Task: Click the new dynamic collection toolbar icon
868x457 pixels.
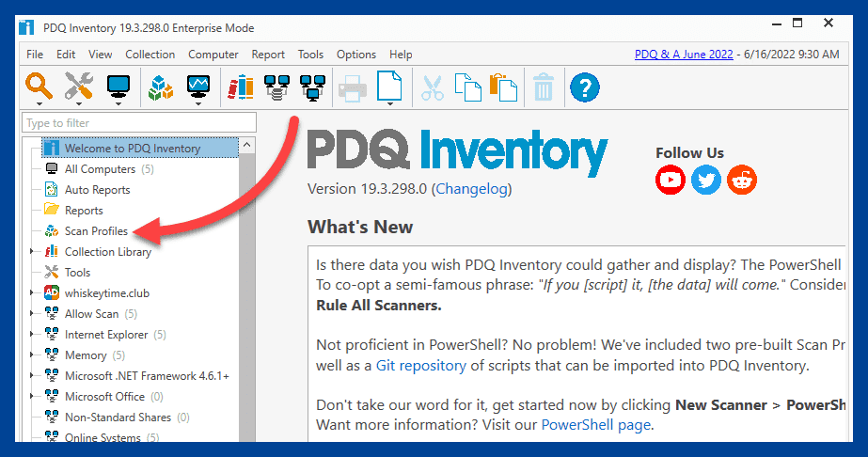Action: 276,88
